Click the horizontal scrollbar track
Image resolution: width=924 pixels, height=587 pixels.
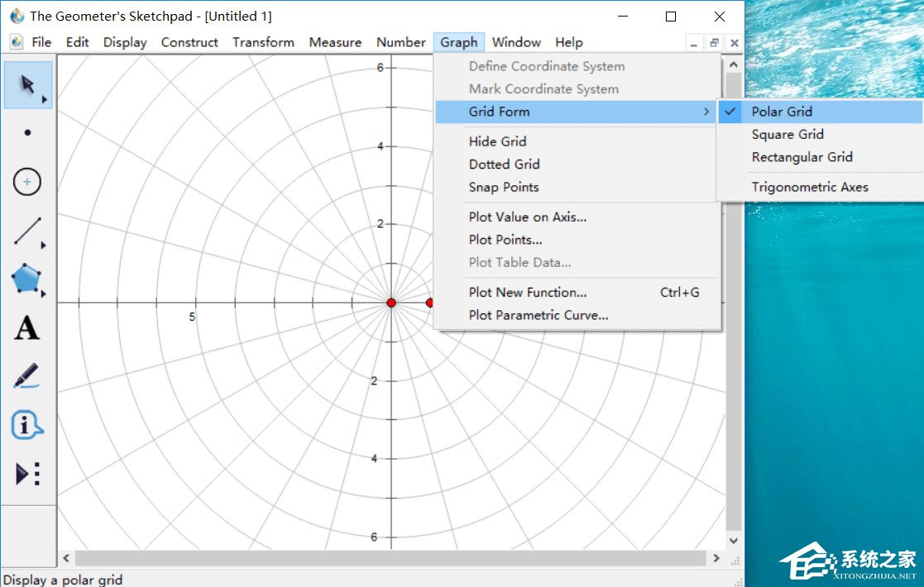point(389,559)
